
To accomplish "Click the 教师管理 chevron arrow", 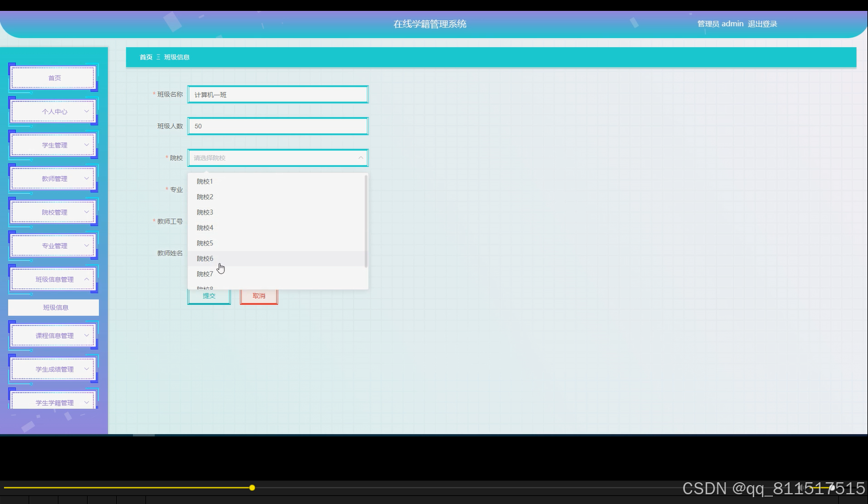I will point(86,179).
